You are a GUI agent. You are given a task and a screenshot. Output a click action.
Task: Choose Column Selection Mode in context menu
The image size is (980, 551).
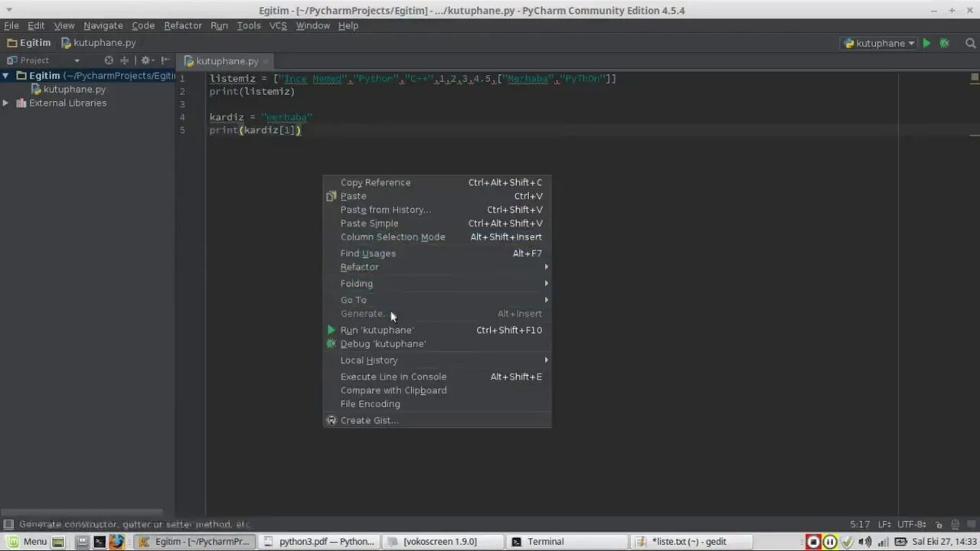point(436,237)
